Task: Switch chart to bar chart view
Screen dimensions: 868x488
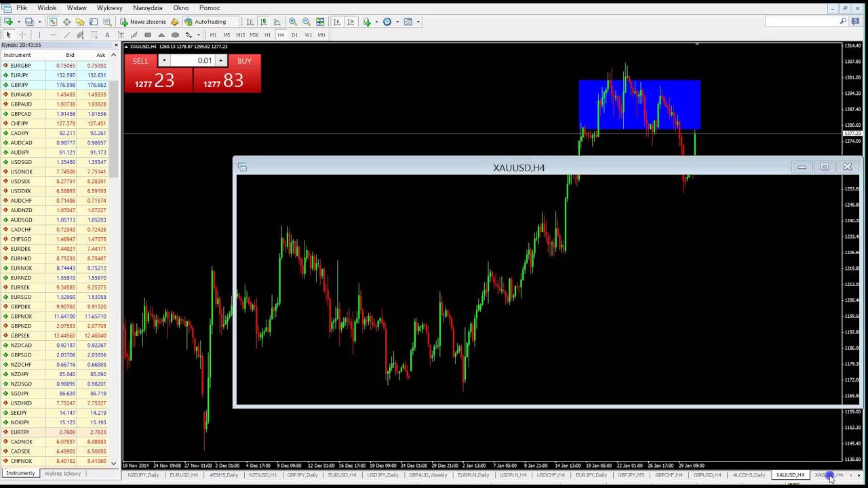Action: [x=250, y=22]
